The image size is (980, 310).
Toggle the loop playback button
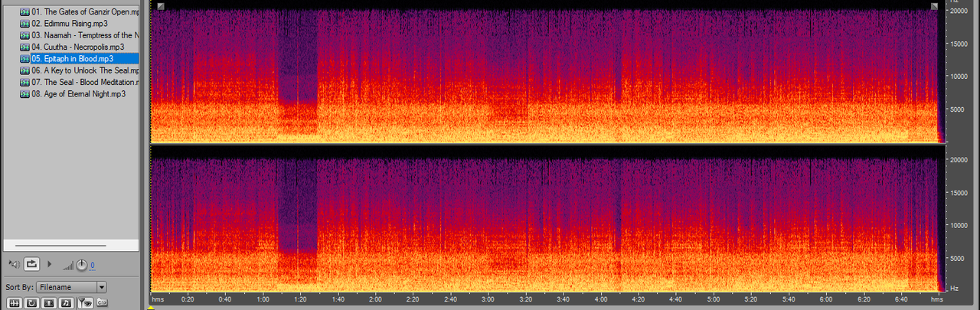32,264
